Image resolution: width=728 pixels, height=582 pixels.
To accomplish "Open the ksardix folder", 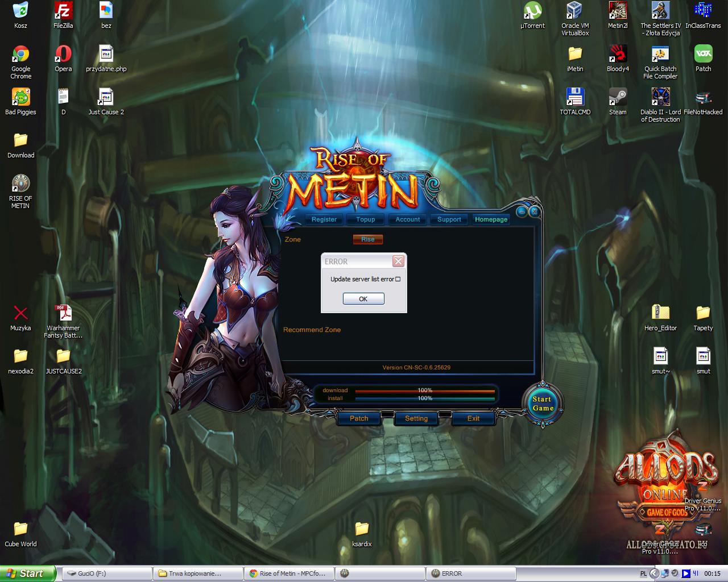I will 362,534.
